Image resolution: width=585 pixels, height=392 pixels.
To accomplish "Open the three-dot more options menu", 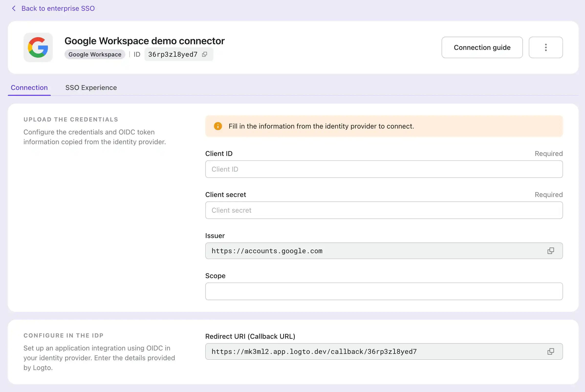I will tap(545, 47).
